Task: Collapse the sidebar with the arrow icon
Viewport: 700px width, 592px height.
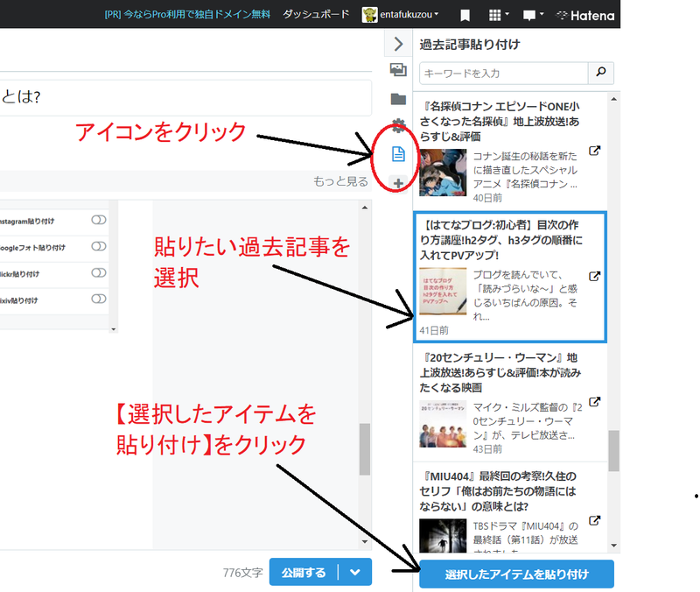Action: [399, 43]
